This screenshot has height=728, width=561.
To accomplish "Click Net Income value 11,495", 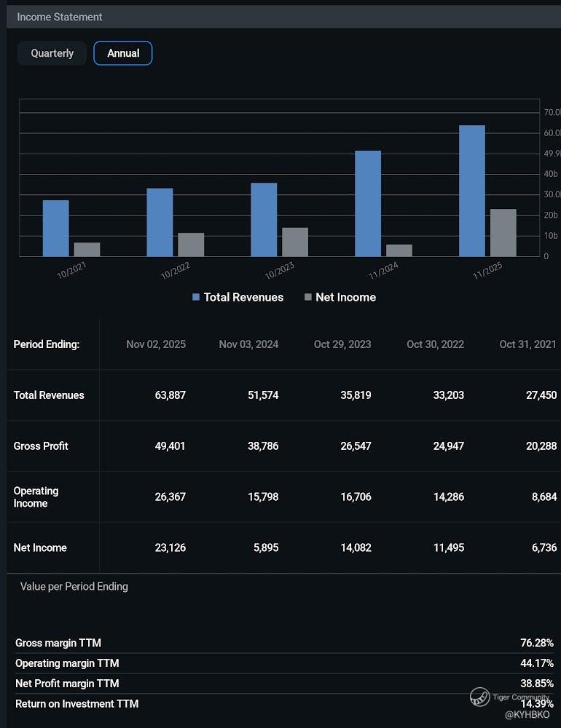I will [449, 547].
